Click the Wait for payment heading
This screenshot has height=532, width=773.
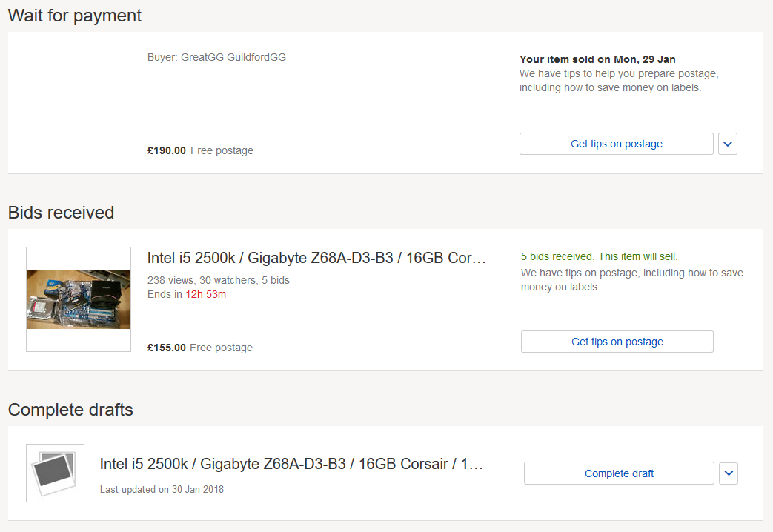(x=74, y=16)
